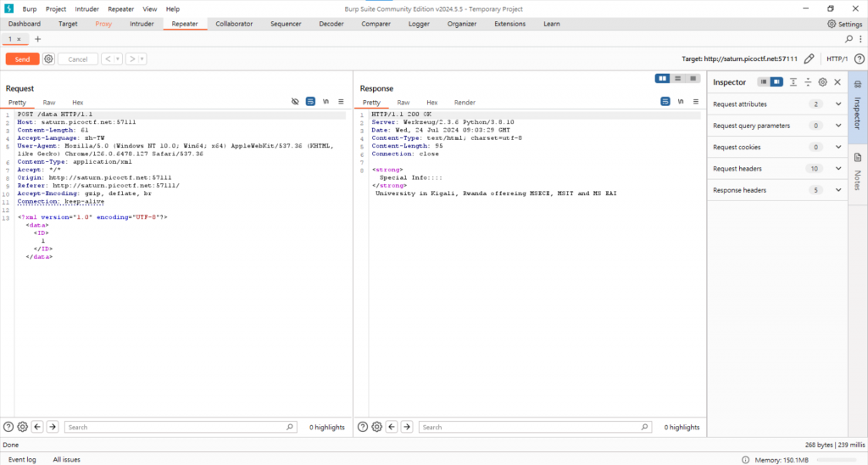Open Response search settings gear

click(x=377, y=427)
